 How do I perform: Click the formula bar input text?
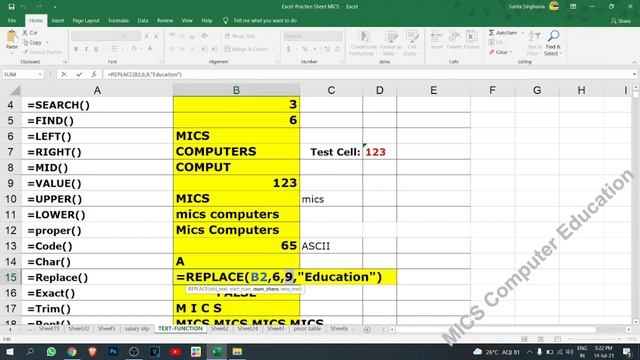(144, 74)
